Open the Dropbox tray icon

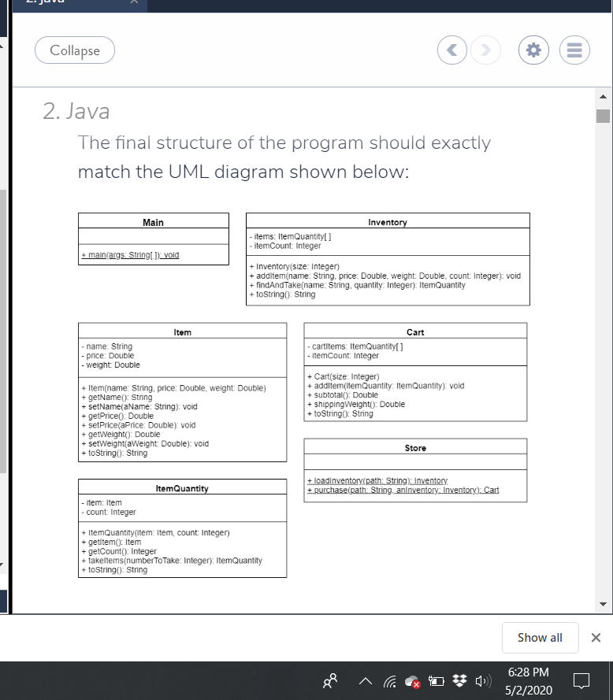(460, 681)
